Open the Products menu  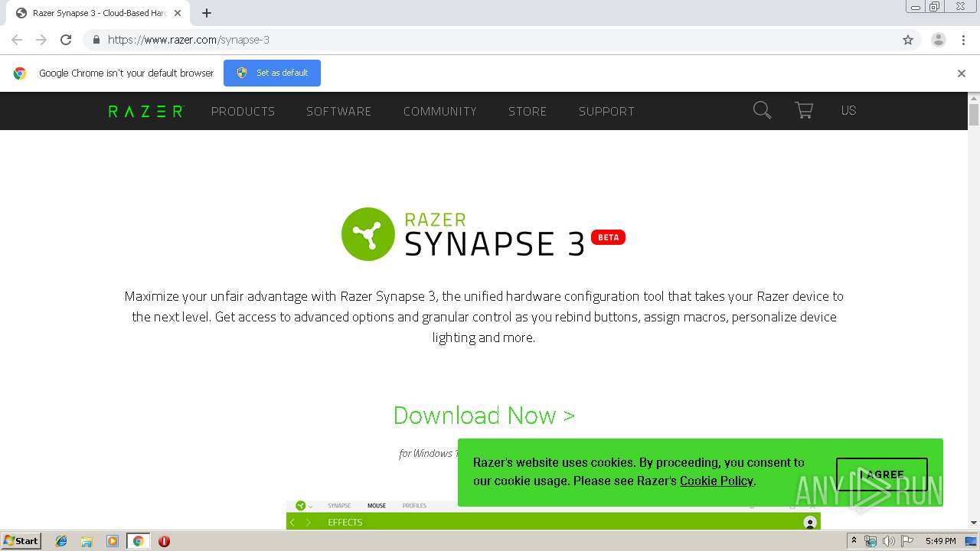243,111
